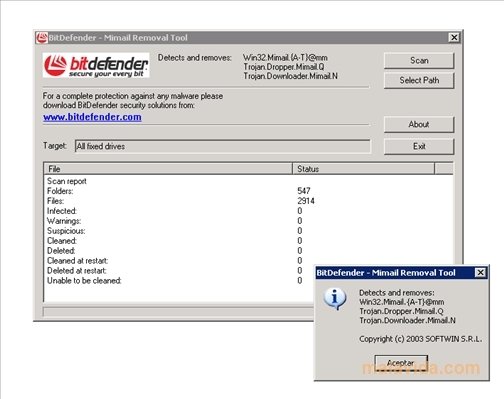The image size is (504, 399).
Task: Click 'Trojan.Dropper.Mimail.Q' in main window
Action: coord(284,67)
